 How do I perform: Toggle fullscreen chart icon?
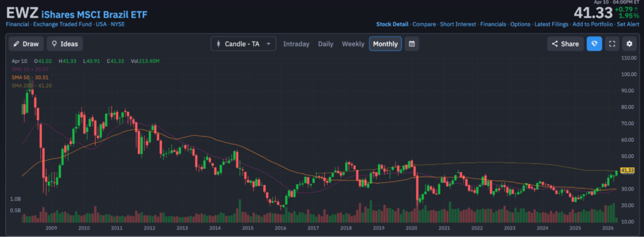tap(612, 44)
